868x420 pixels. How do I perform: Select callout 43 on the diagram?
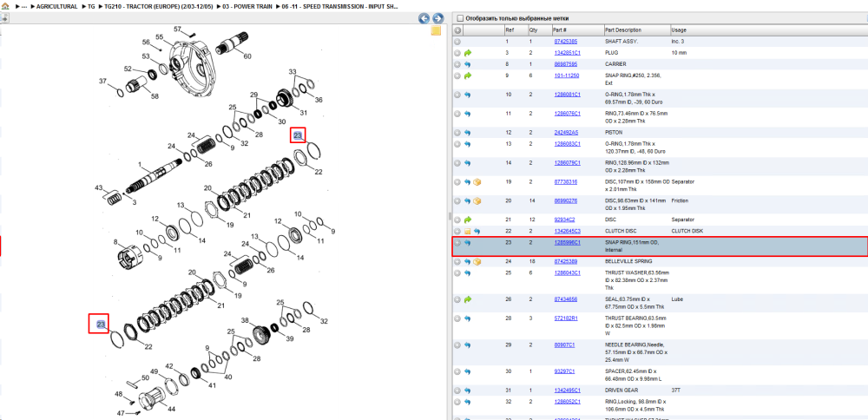click(99, 188)
